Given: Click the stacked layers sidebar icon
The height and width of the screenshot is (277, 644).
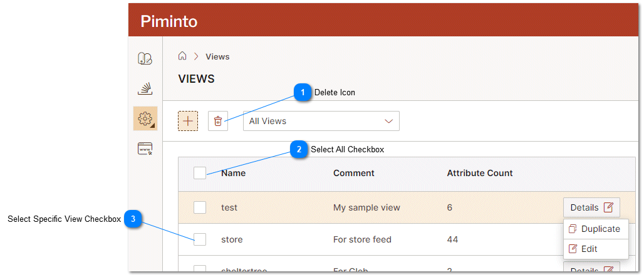Looking at the screenshot, I should tap(145, 88).
